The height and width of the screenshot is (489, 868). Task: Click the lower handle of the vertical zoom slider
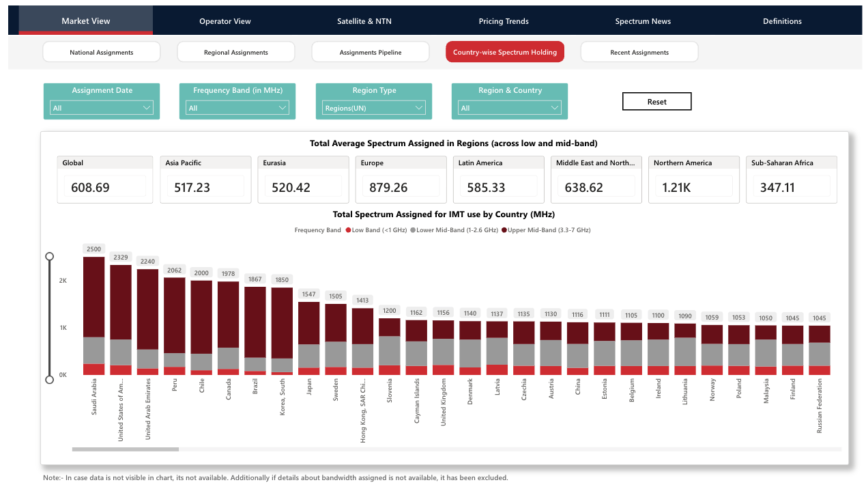click(49, 380)
